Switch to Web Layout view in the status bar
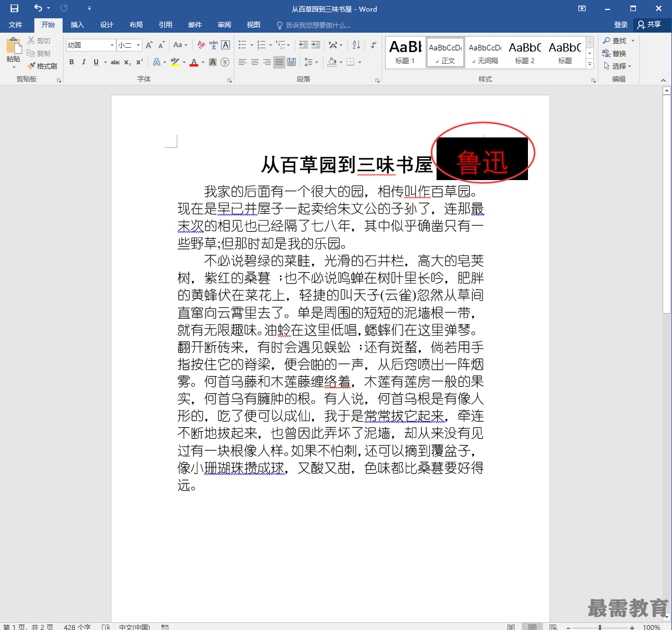 pyautogui.click(x=553, y=627)
